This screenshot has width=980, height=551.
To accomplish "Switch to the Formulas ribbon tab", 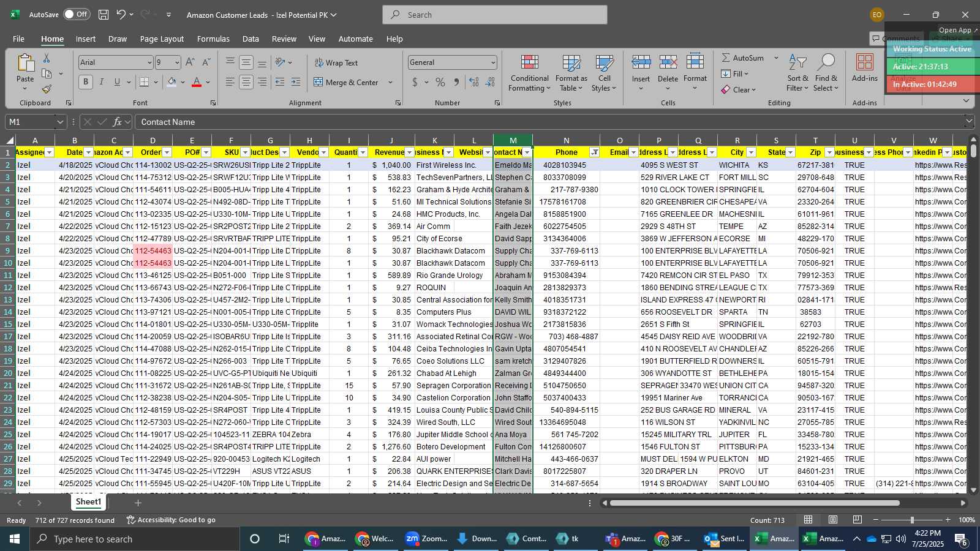I will [213, 39].
